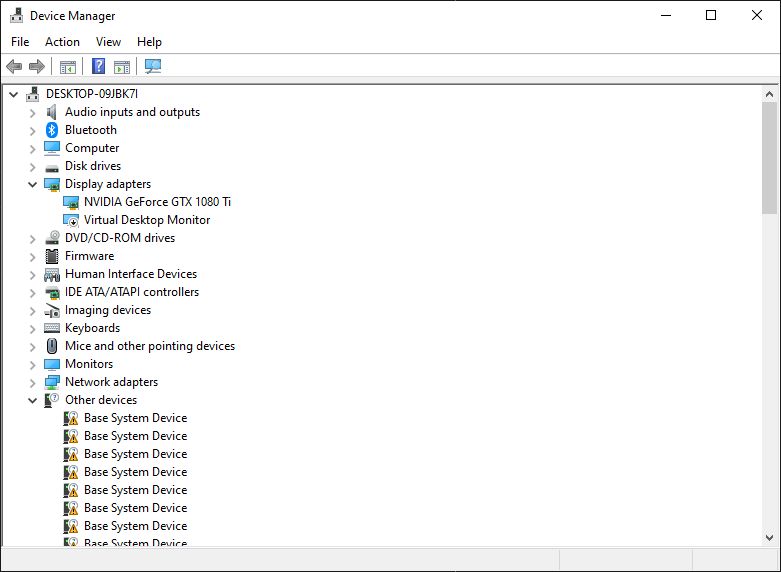Expand the Firmware category

click(x=32, y=257)
